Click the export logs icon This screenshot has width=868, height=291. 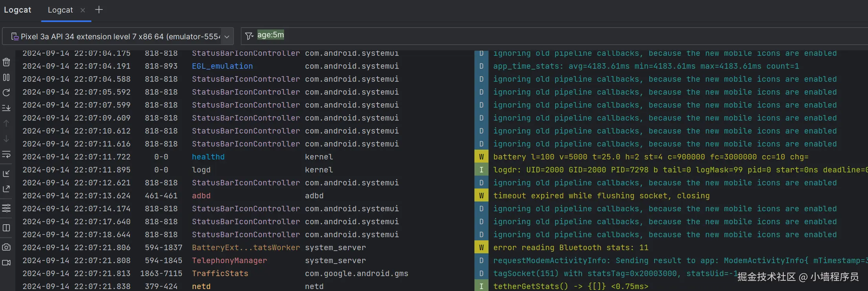tap(6, 189)
